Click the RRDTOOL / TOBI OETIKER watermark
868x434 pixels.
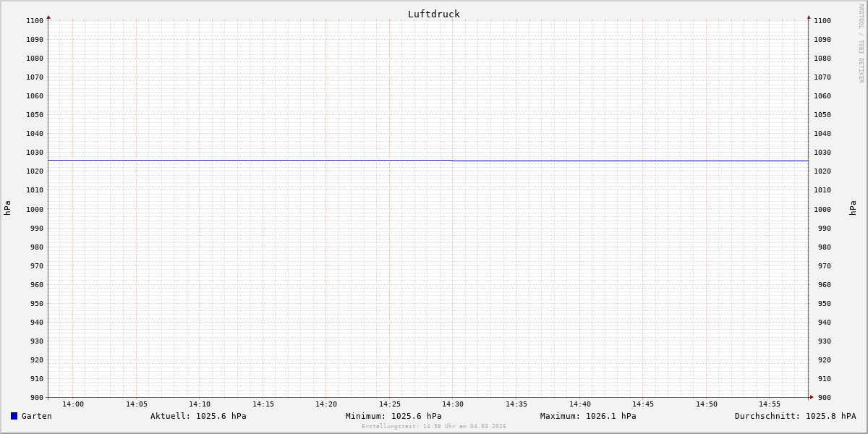pyautogui.click(x=861, y=43)
